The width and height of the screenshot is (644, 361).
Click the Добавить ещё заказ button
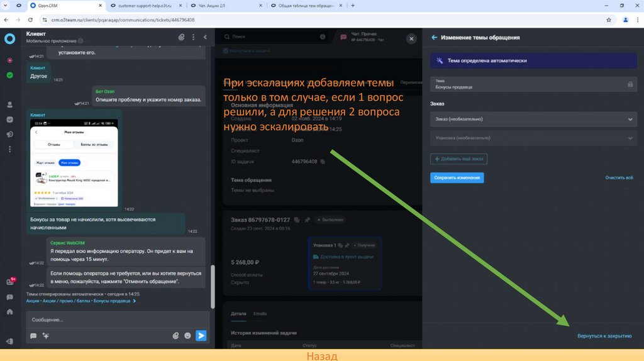tap(458, 159)
